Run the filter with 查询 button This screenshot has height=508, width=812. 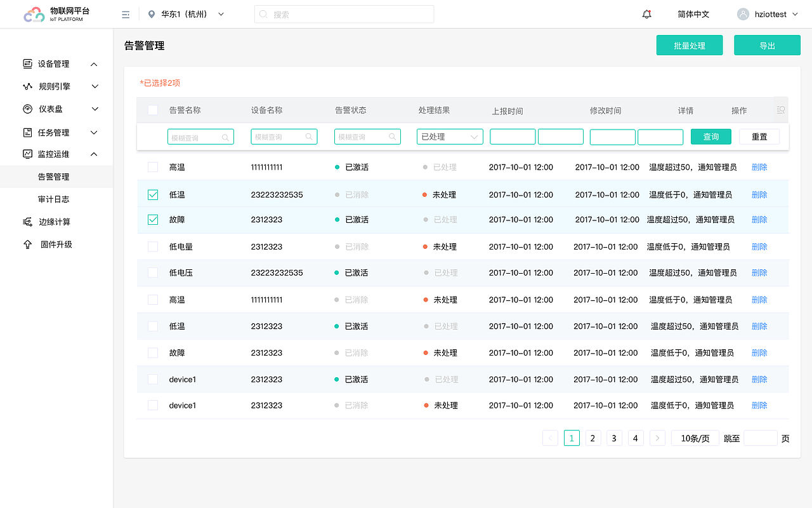point(711,137)
